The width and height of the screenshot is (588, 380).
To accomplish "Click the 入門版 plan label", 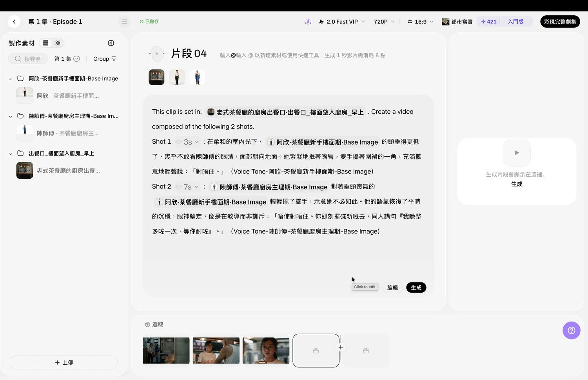I will 515,22.
